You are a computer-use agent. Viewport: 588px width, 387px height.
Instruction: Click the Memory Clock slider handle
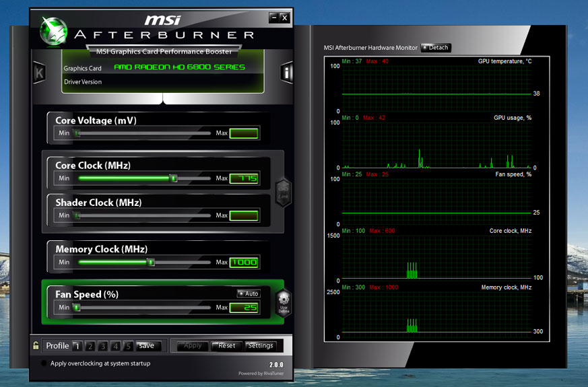[151, 262]
